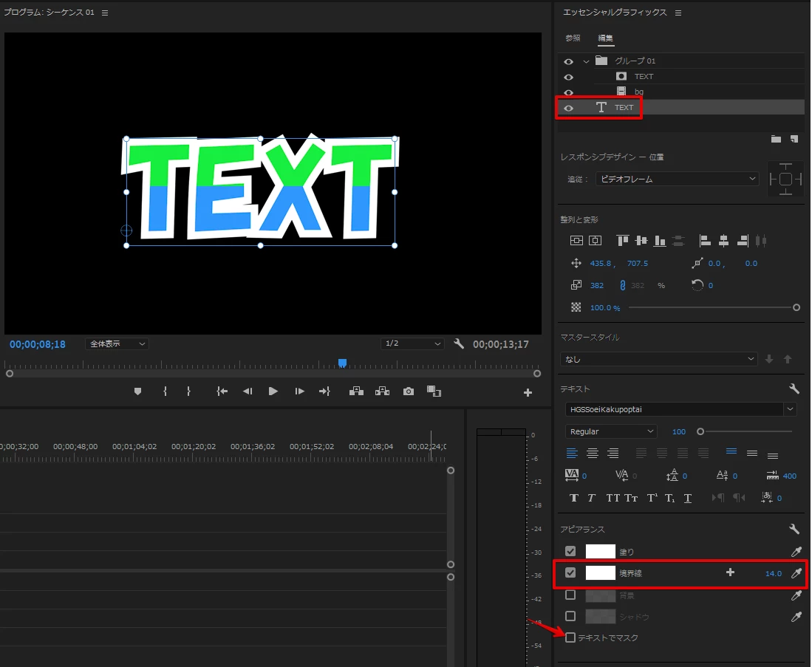Open the マスタースタイル なし dropdown
Viewport: 812px width, 667px height.
[x=659, y=359]
